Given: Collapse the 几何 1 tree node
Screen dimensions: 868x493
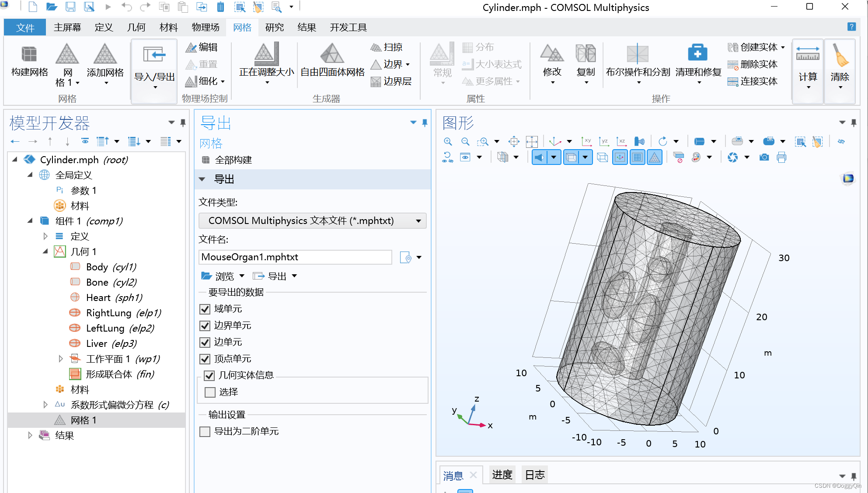Looking at the screenshot, I should (45, 252).
